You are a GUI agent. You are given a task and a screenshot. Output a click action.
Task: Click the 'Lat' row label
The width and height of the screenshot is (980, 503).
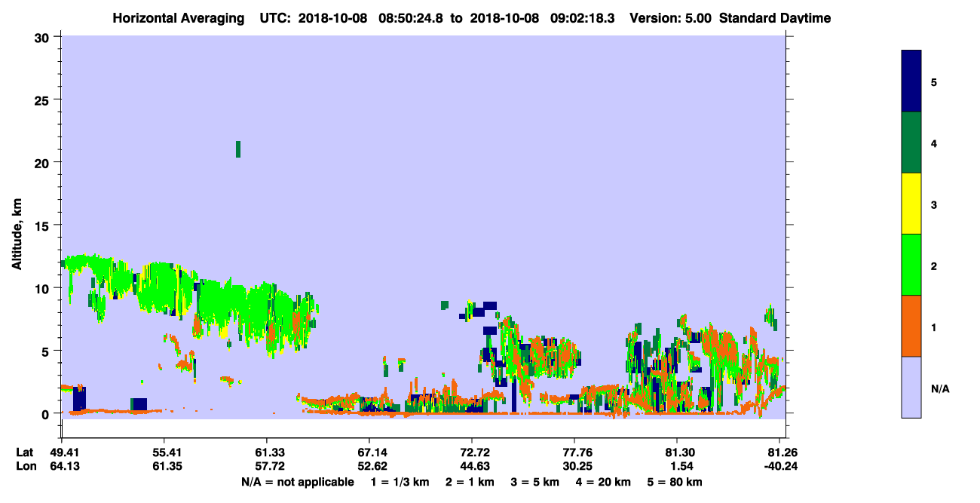[x=25, y=452]
